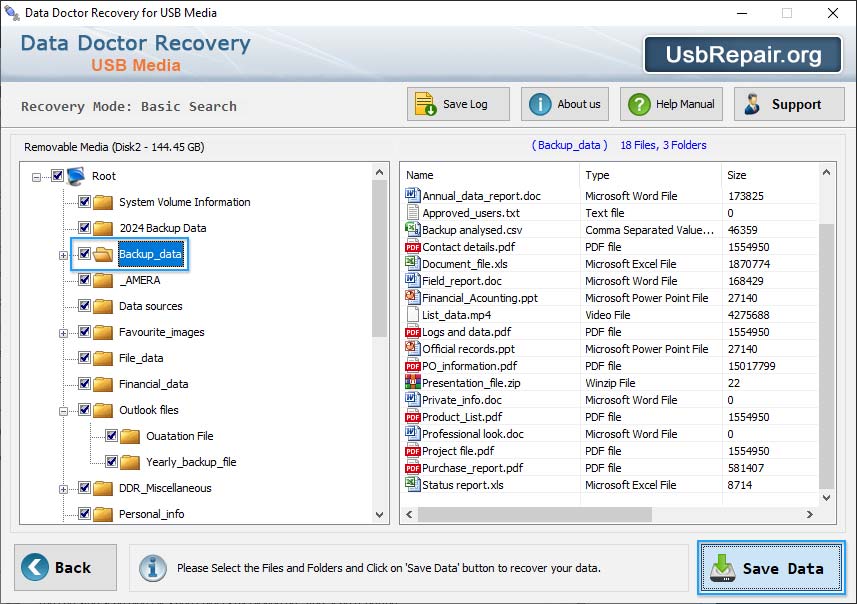The image size is (857, 604).
Task: Click the folder tree scroll down arrow
Action: (x=379, y=515)
